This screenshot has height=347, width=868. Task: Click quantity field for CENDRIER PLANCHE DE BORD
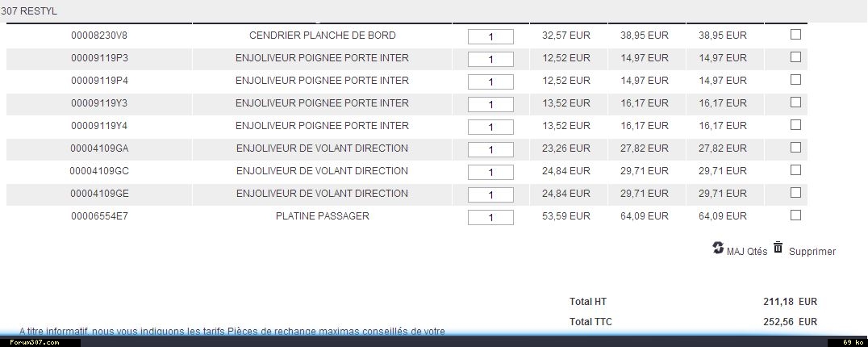pos(490,36)
